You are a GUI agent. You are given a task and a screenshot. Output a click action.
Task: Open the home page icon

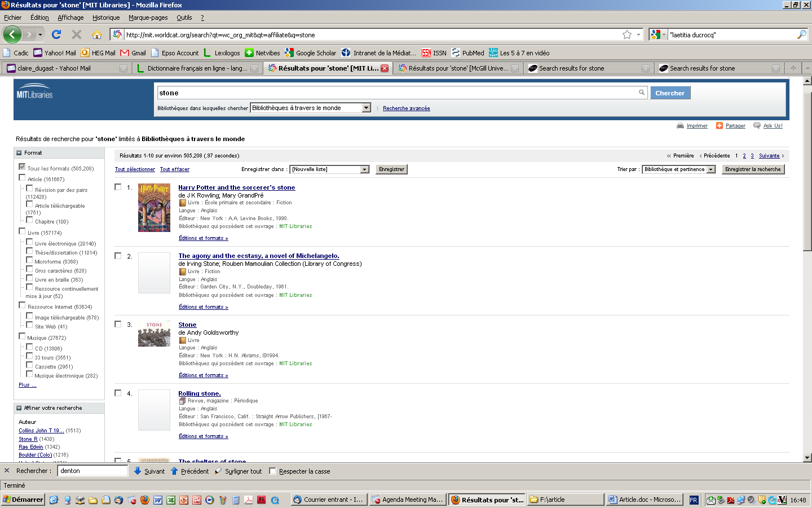97,34
